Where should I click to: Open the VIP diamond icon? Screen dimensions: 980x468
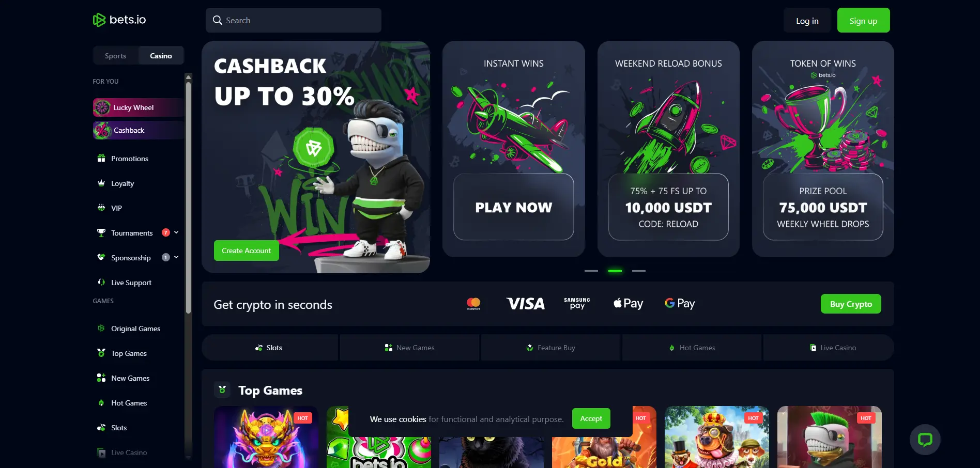tap(101, 208)
